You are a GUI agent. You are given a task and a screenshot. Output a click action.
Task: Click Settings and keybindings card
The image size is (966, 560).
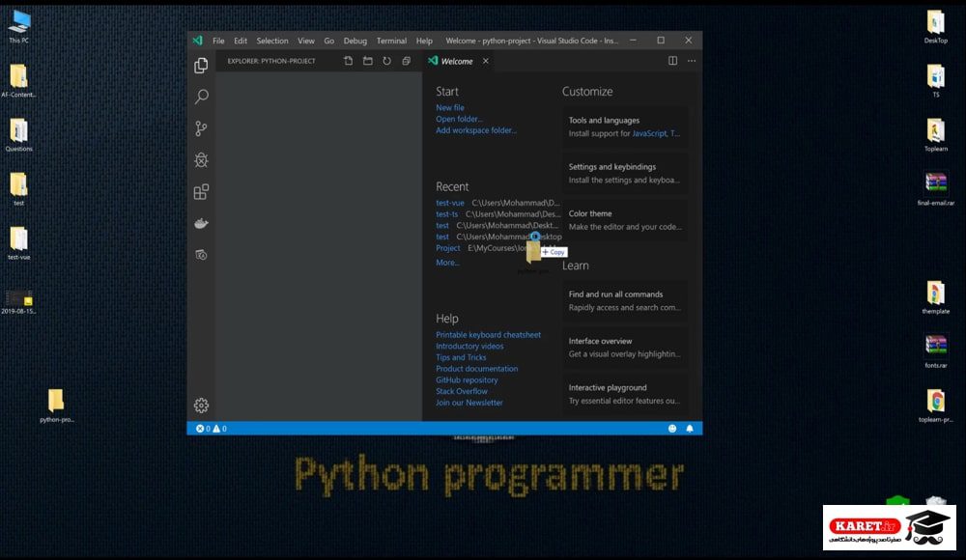[625, 173]
